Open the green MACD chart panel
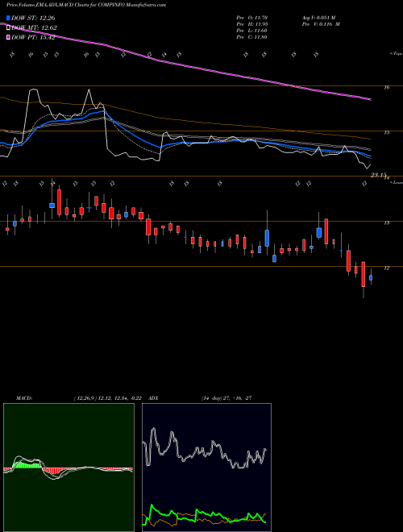Screen dimensions: 403x532 point(69,468)
